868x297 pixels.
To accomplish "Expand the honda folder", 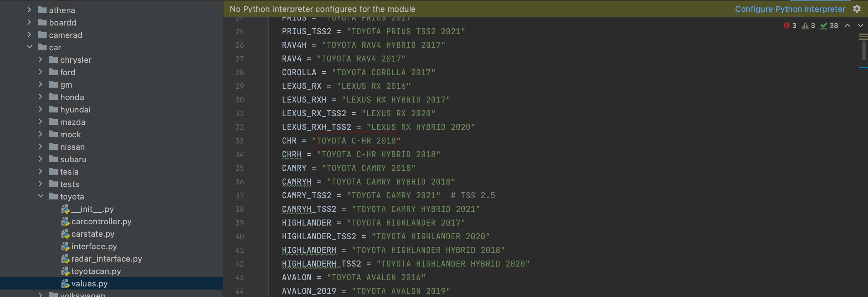I will click(40, 97).
